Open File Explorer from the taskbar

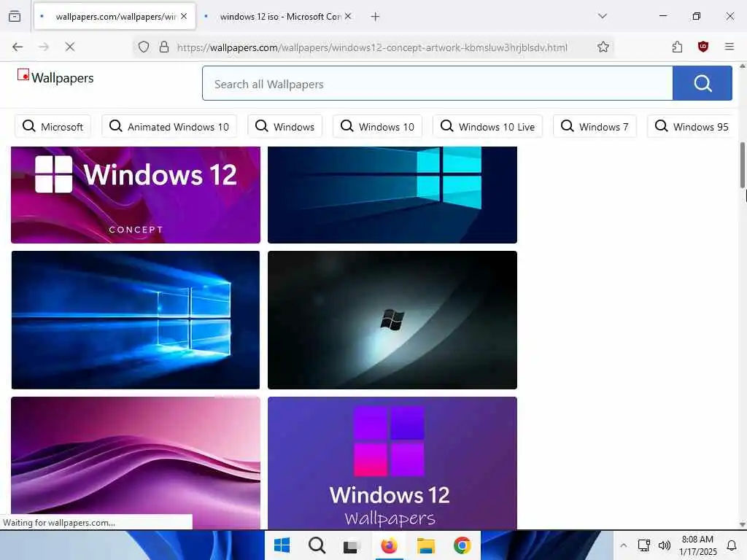coord(425,545)
